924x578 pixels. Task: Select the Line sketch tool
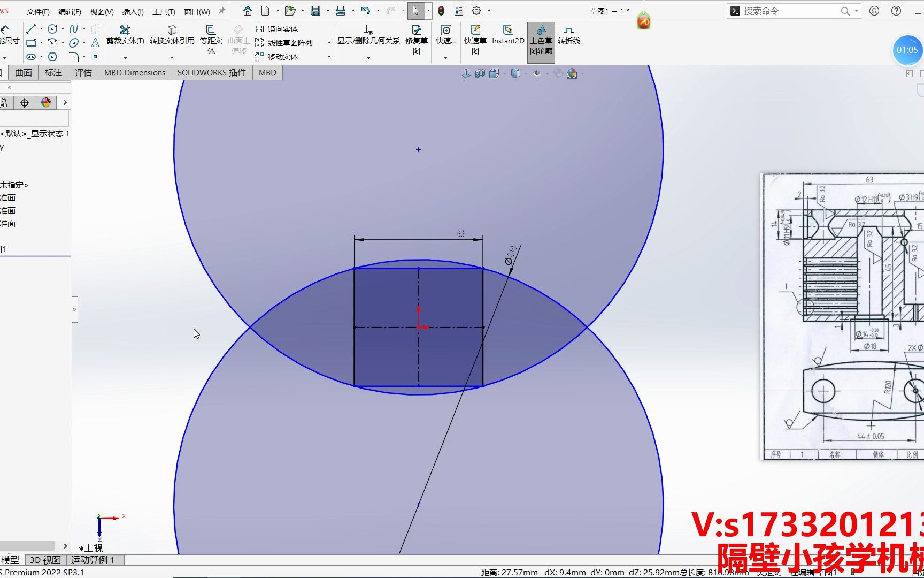[x=31, y=29]
